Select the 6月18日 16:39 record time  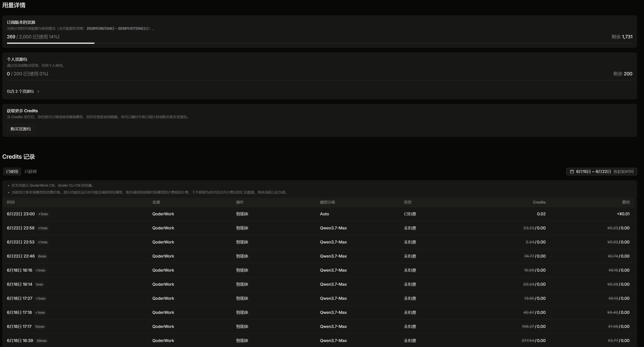click(20, 340)
